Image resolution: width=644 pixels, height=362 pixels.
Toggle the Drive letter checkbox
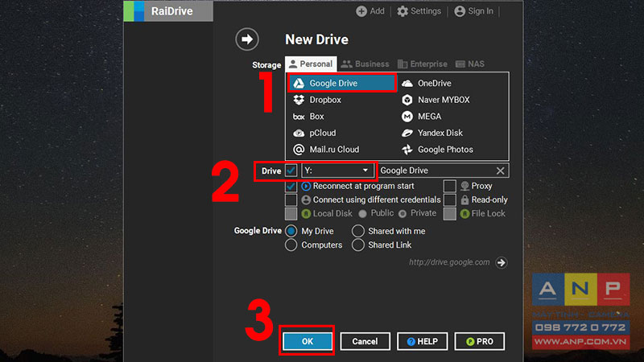tap(291, 171)
